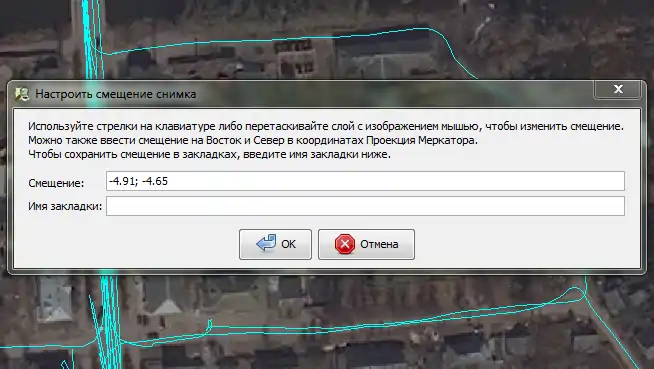Click the white-roofed building below the dialog
Viewport: 654px width, 369px height.
54,299
